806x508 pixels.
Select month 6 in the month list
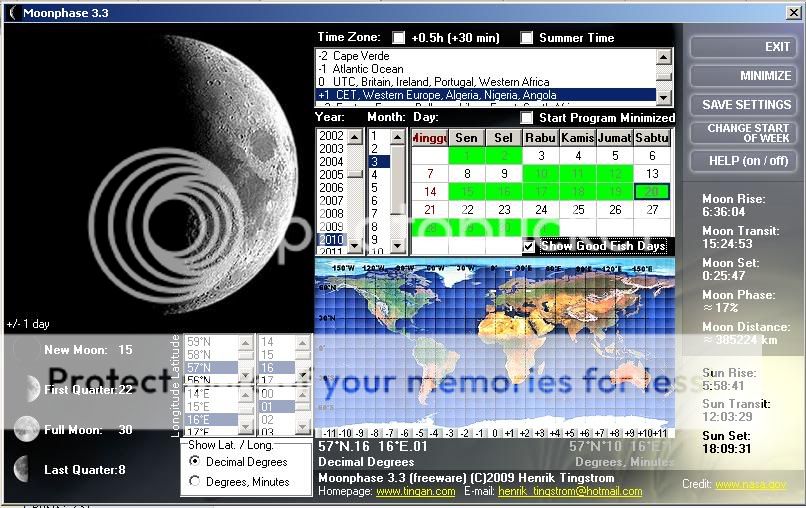pyautogui.click(x=379, y=201)
